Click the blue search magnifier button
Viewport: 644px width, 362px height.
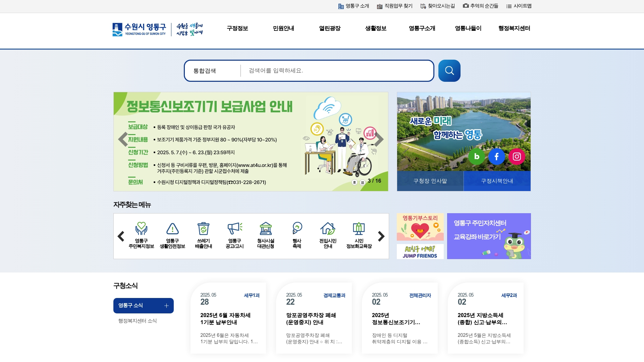point(449,71)
